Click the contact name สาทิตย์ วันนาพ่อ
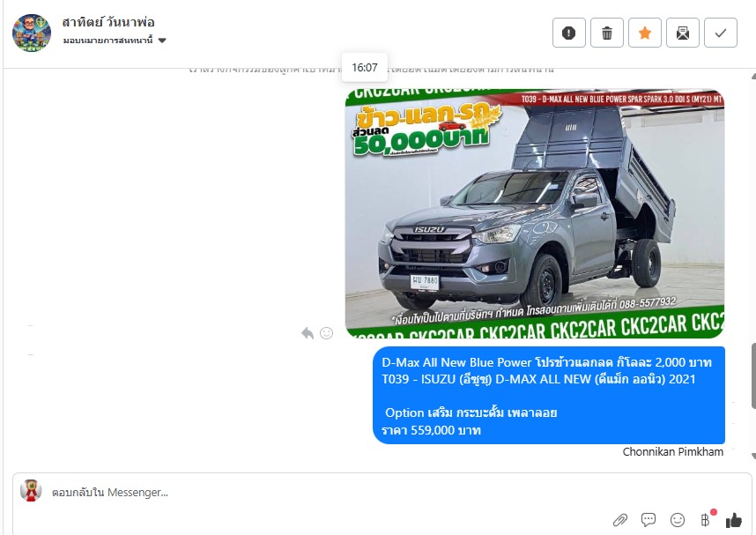 (x=108, y=22)
